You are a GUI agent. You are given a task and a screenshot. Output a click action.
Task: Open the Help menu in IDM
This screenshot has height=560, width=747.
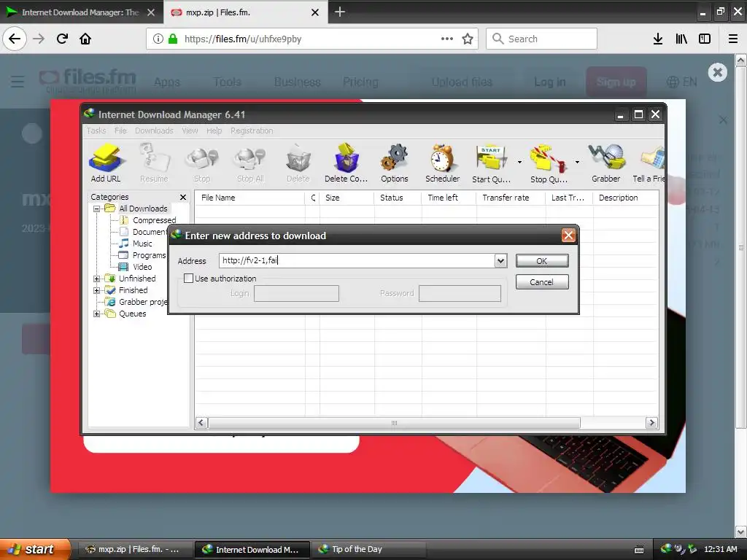(x=214, y=131)
